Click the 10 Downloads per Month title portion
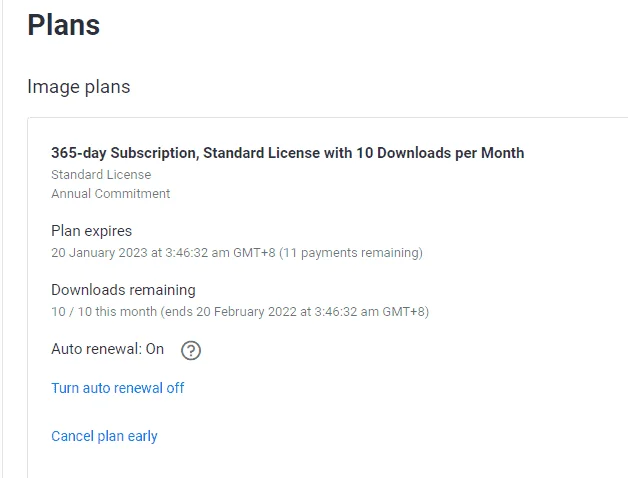The width and height of the screenshot is (628, 478). click(440, 153)
